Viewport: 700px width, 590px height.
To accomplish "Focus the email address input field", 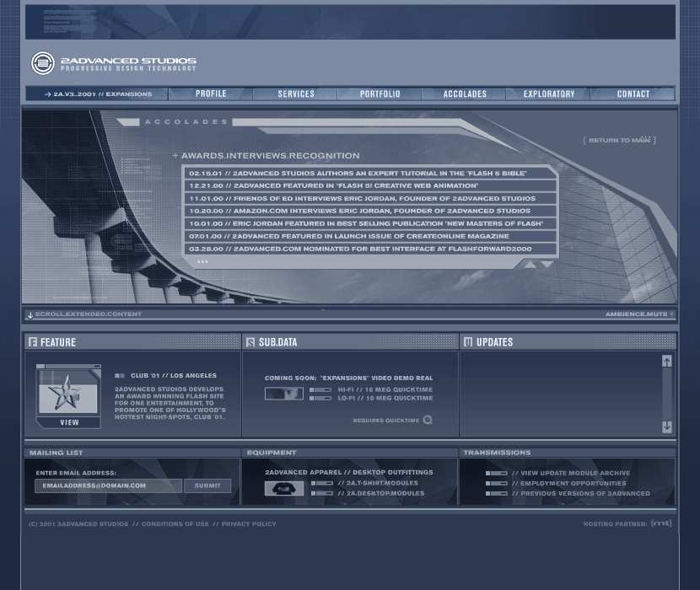I will 108,485.
